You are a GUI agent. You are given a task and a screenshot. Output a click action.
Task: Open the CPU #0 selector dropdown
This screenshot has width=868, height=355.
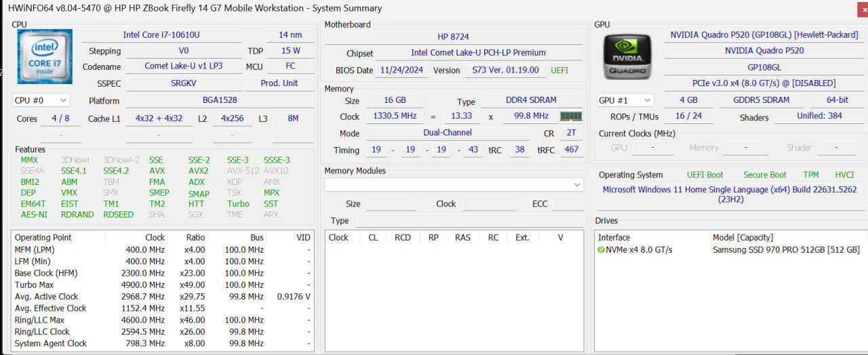(41, 100)
